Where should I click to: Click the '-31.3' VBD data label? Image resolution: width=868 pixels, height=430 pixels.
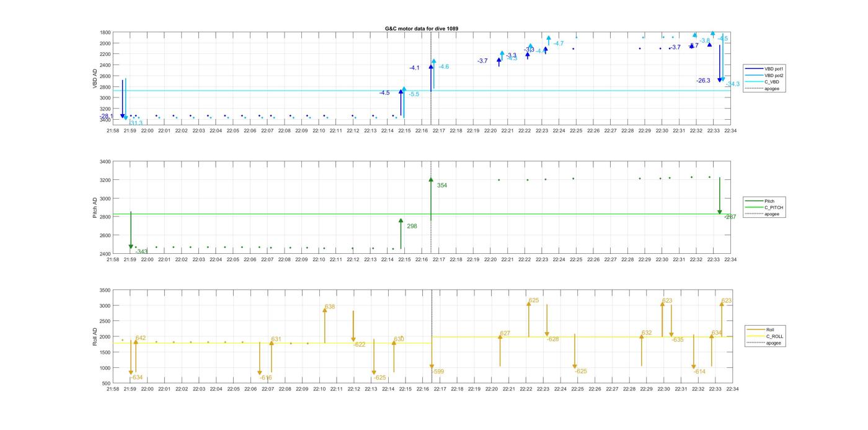click(x=135, y=123)
